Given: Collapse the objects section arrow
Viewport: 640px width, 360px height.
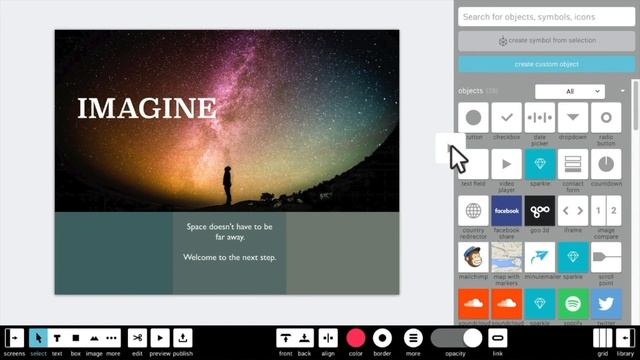Looking at the screenshot, I should point(622,91).
